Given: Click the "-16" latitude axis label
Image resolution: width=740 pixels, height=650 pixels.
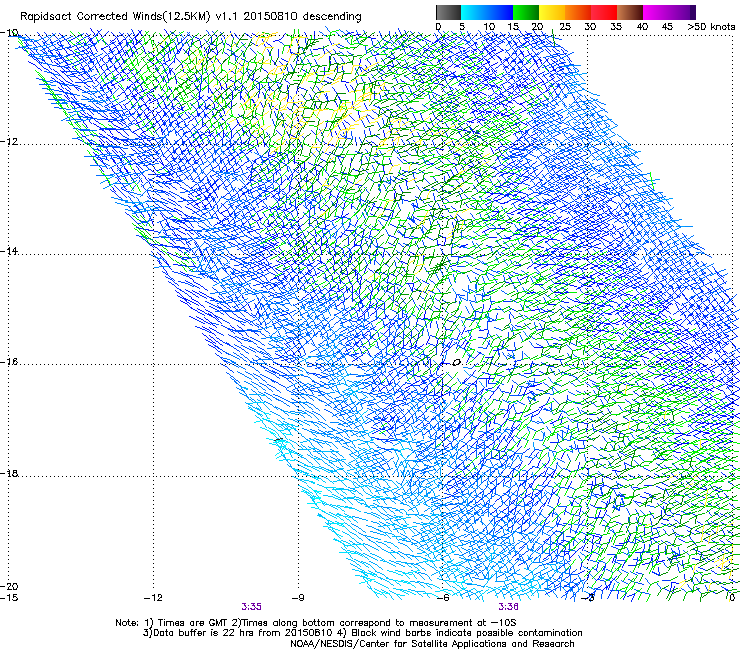Looking at the screenshot, I should (x=9, y=362).
